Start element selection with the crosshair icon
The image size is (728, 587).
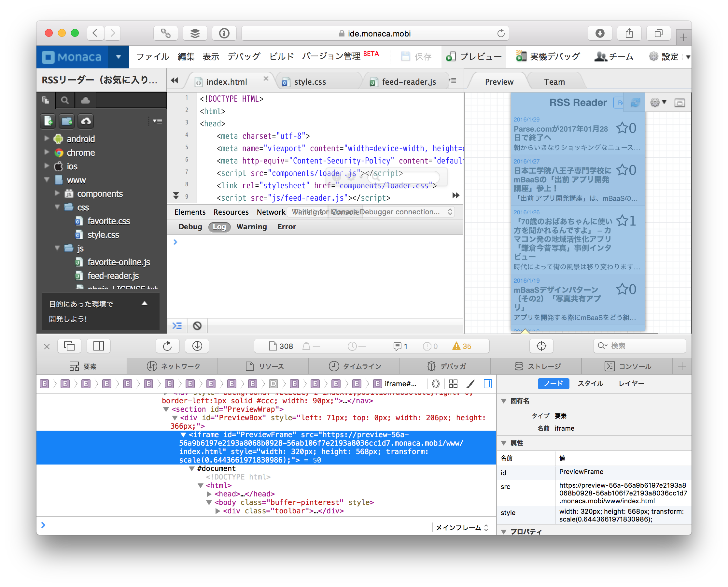point(541,346)
